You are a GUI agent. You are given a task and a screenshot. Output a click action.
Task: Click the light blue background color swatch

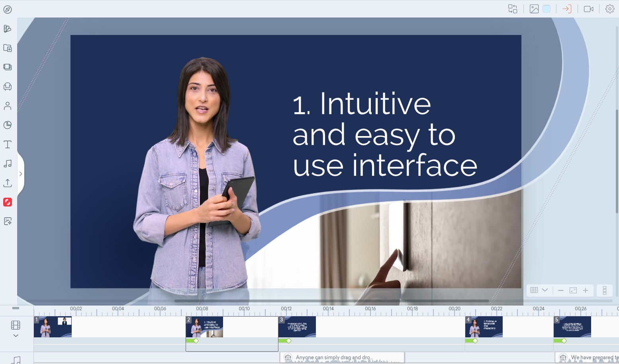pos(547,9)
